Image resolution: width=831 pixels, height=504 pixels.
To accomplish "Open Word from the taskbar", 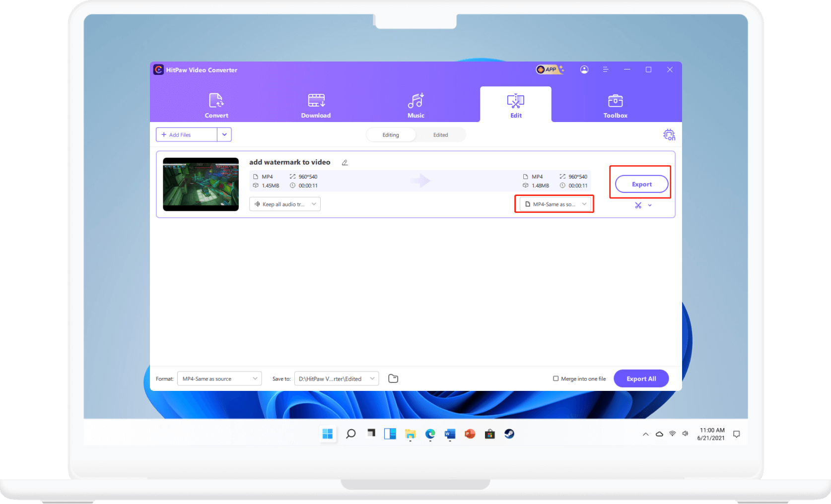I will (450, 434).
